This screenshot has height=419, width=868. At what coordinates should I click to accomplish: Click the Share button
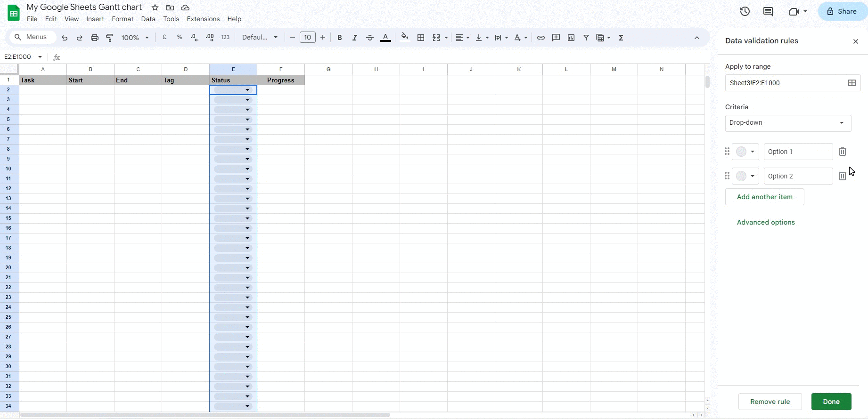point(842,11)
